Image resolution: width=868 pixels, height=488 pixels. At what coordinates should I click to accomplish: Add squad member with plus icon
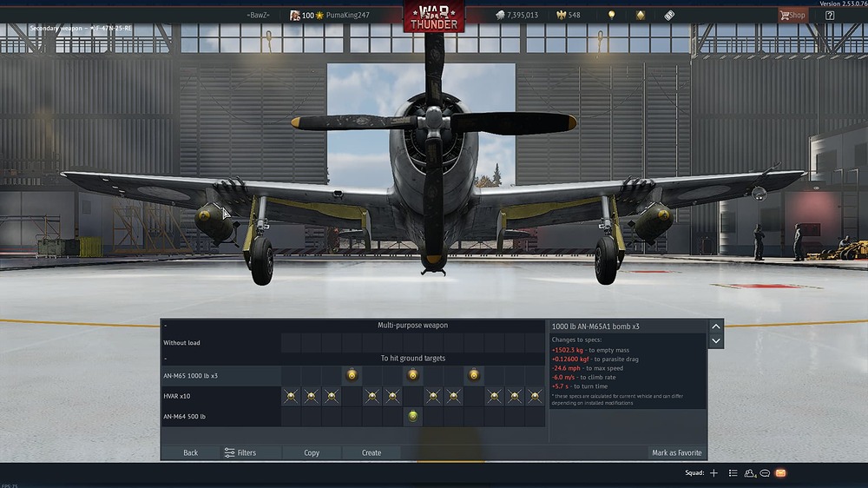(x=713, y=473)
